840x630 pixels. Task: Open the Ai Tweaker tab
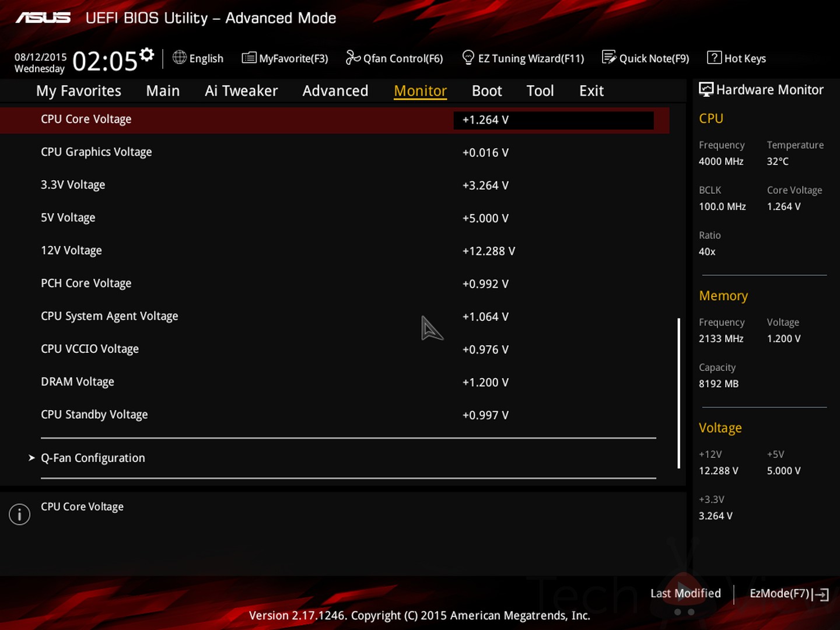coord(241,91)
